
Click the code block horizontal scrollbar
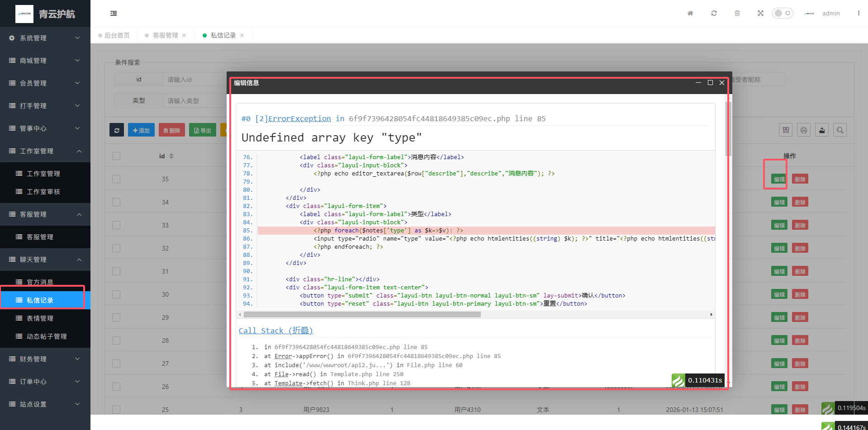(x=362, y=314)
